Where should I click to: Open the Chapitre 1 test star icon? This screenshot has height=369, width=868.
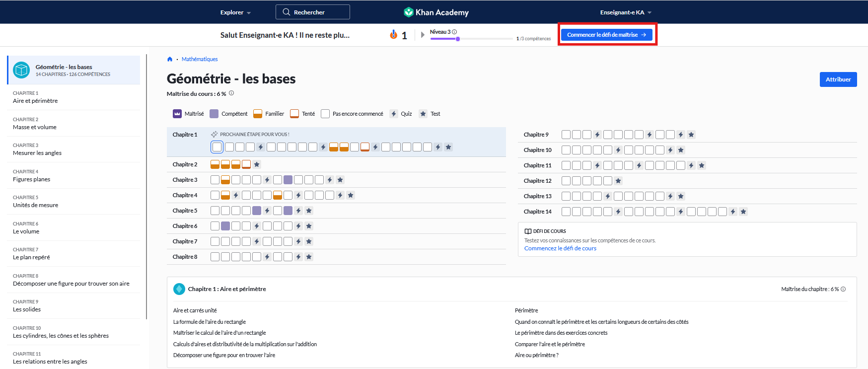(448, 147)
